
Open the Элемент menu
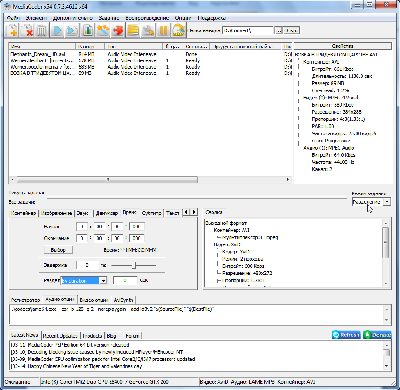coord(37,18)
